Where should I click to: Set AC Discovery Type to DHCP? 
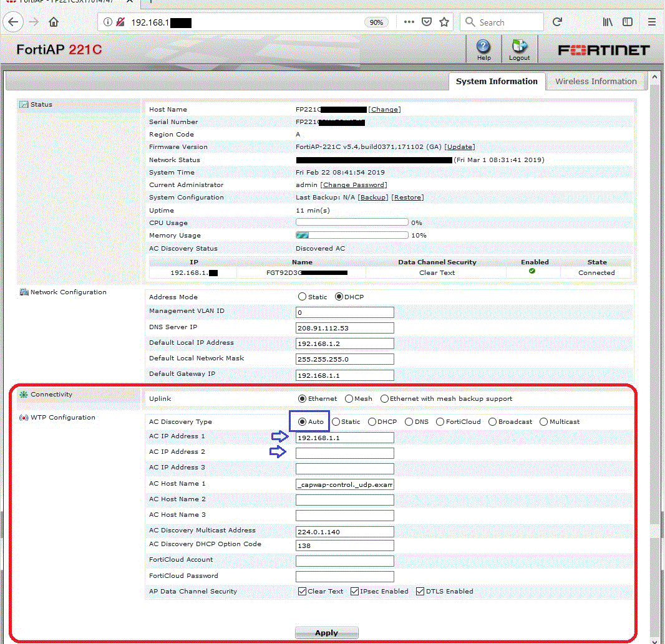pyautogui.click(x=372, y=422)
